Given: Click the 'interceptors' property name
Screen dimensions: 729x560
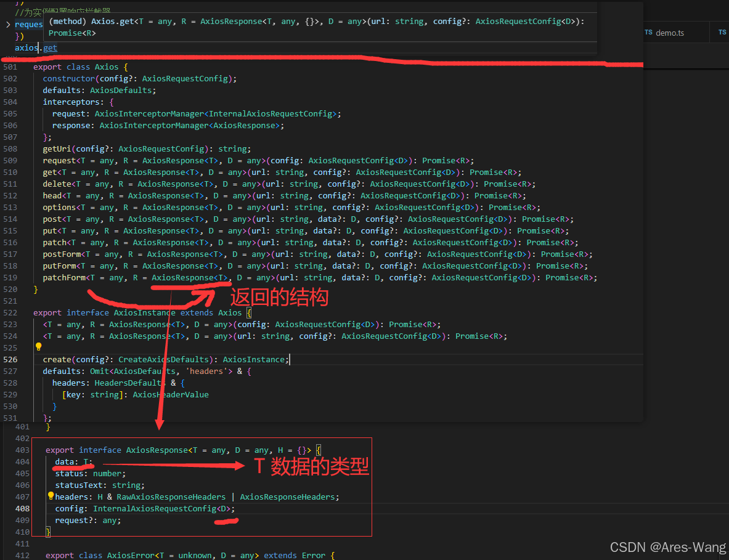Looking at the screenshot, I should click(71, 102).
